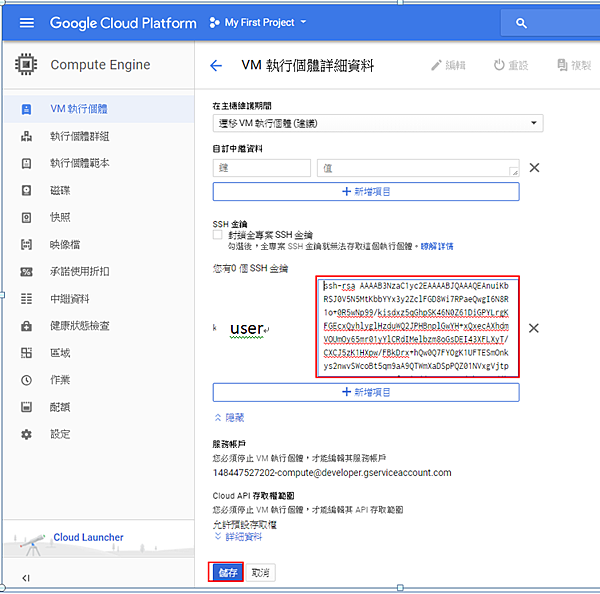The width and height of the screenshot is (600, 594).
Task: Click the Compute Engine chip icon
Action: [26, 64]
